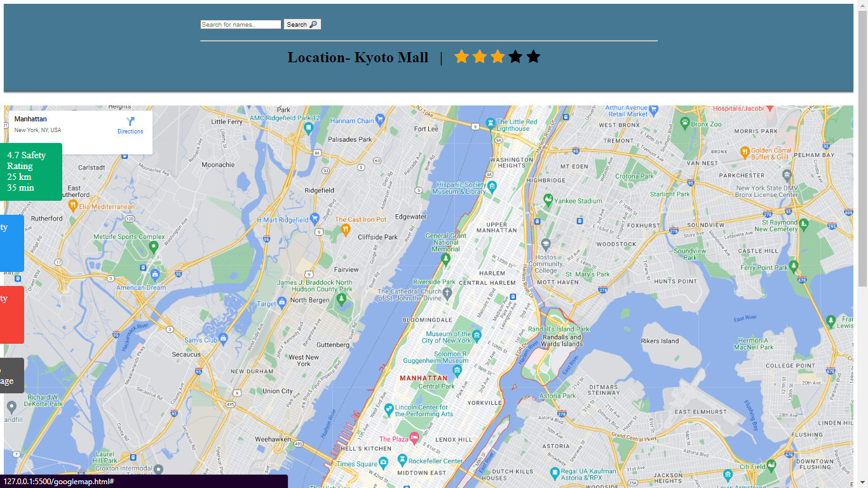Click the Search button with magnifier
The image size is (868, 488).
(302, 25)
